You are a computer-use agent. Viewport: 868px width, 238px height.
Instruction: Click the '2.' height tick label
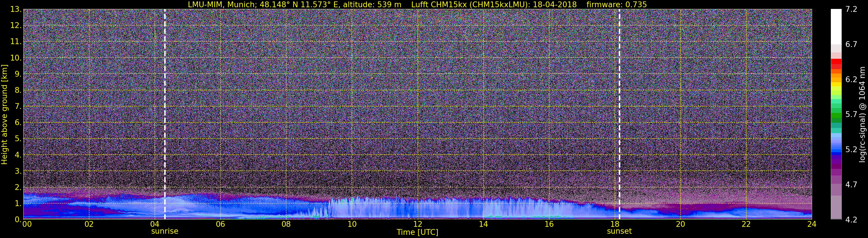(x=18, y=187)
